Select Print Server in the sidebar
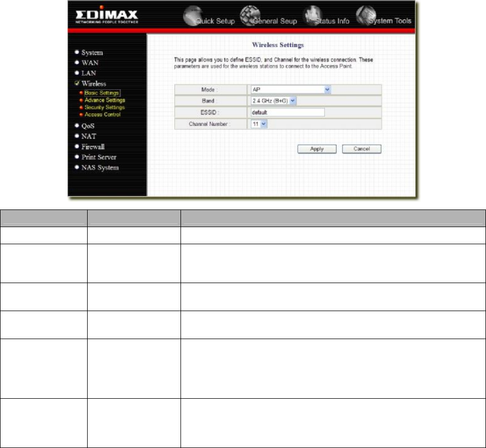 pos(99,157)
